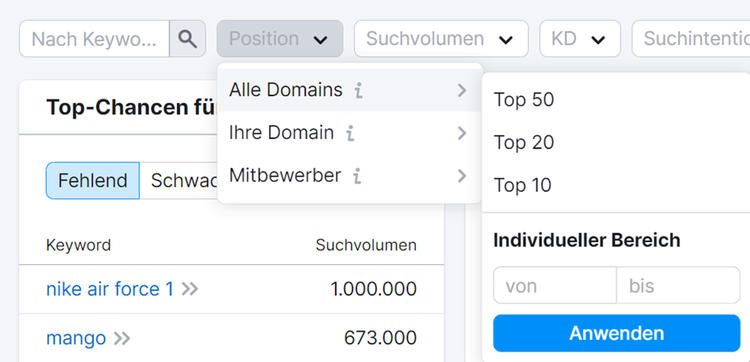Expand the Mitbewerber submenu chevron

coord(462,176)
